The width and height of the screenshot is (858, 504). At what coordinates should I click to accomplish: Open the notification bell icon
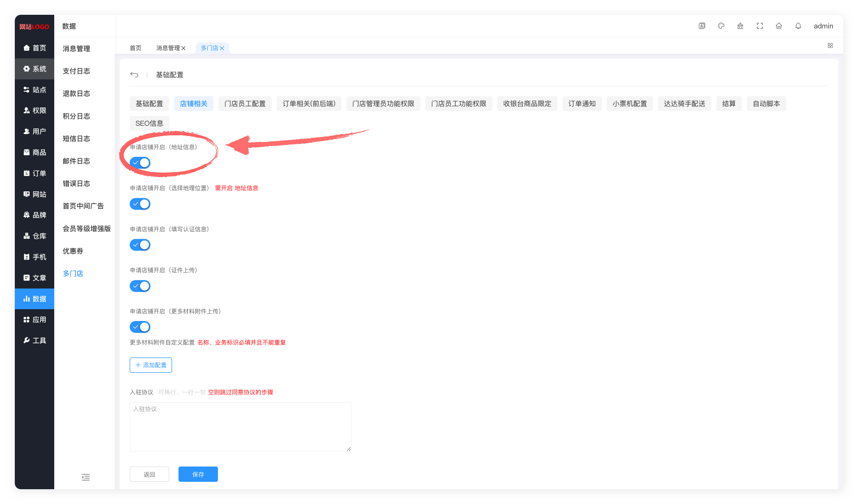pyautogui.click(x=798, y=26)
